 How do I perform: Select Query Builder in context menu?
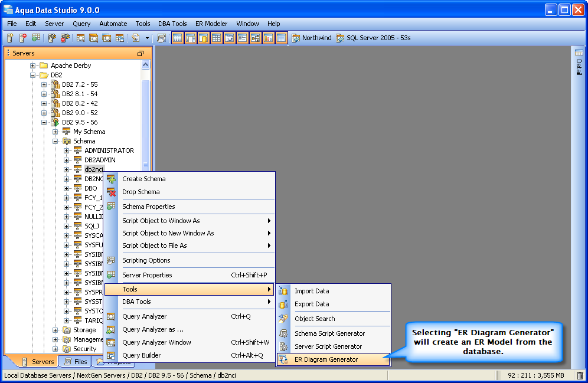tap(190, 355)
